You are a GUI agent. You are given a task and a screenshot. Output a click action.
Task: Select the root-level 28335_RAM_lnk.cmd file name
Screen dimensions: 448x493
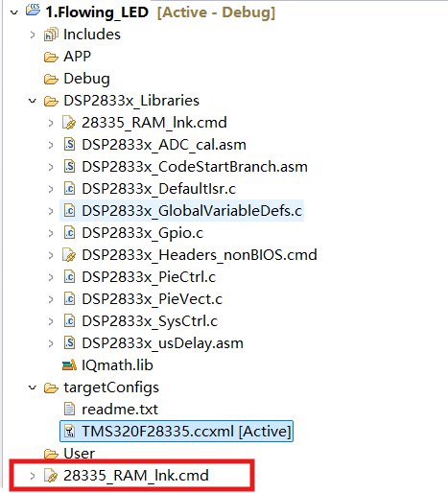pos(136,476)
